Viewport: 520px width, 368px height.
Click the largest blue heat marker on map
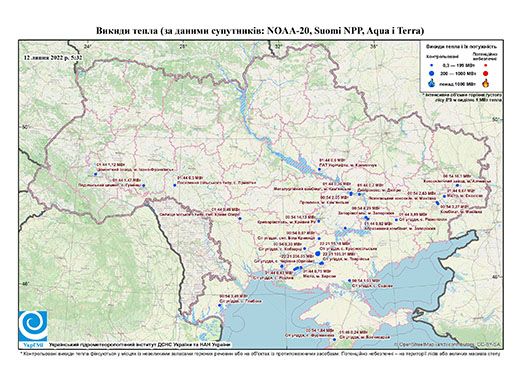[317, 254]
